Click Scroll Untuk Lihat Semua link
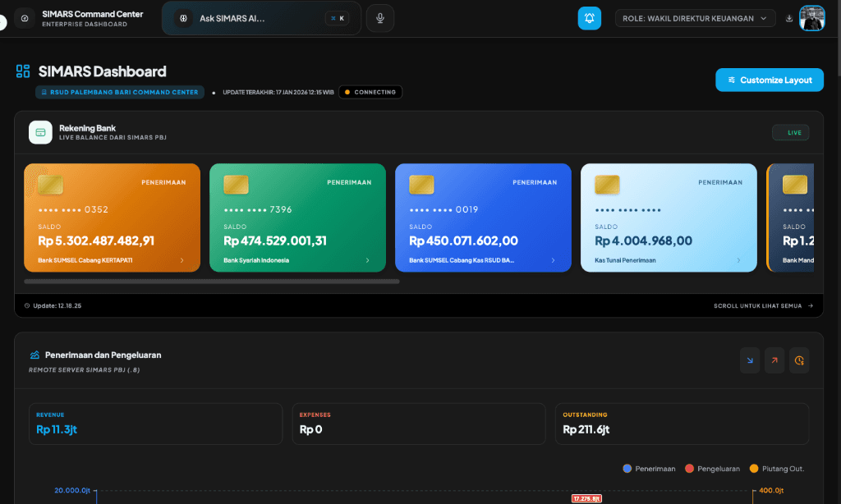 coord(763,305)
